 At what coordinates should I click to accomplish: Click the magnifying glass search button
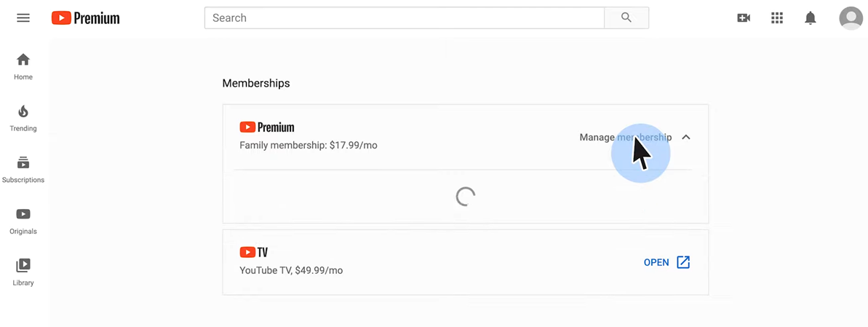pyautogui.click(x=626, y=18)
